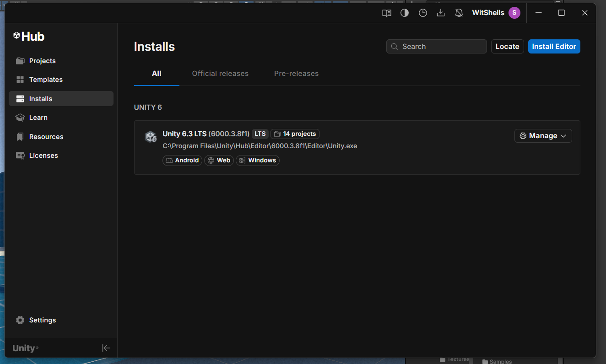This screenshot has height=364, width=606.
Task: Switch to the All tab
Action: [x=157, y=74]
